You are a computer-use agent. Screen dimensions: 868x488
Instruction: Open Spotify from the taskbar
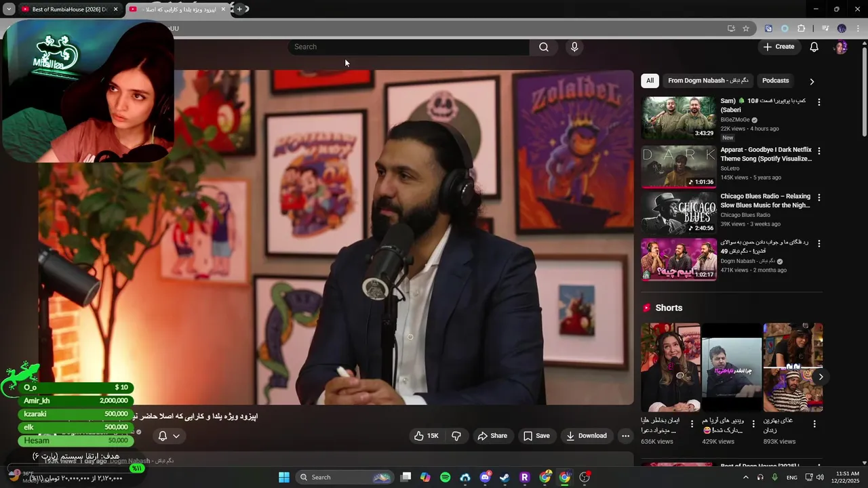(445, 477)
